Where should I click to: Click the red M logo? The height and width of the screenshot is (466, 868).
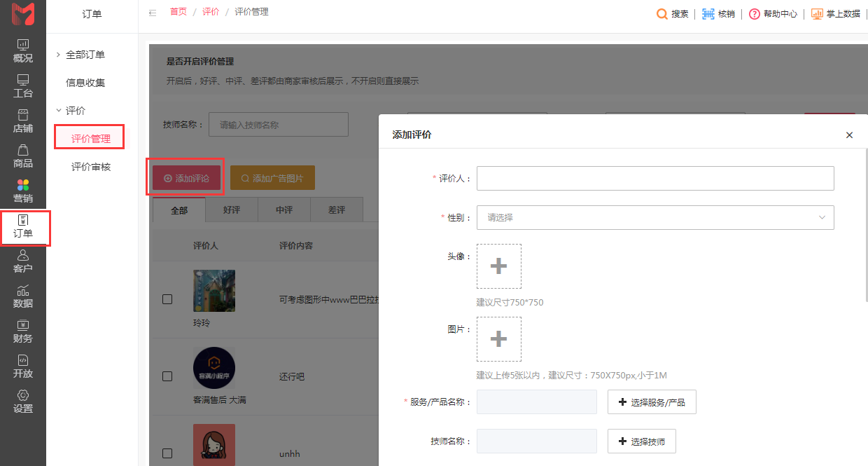[23, 14]
